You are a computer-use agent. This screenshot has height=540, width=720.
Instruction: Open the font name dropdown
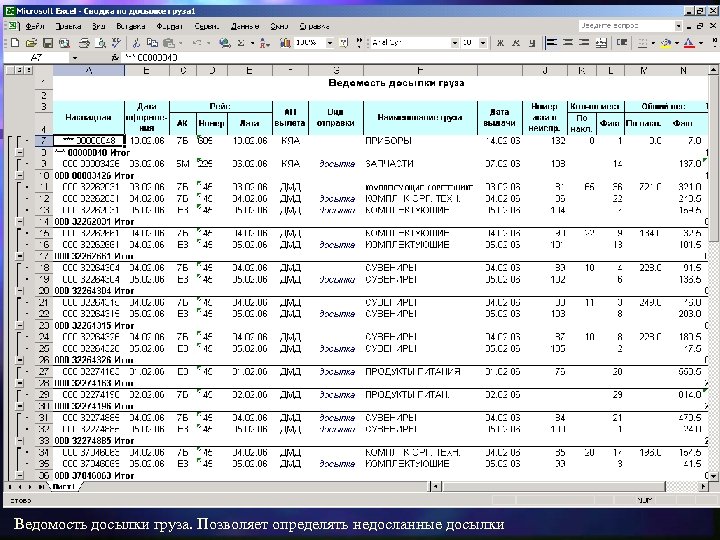pyautogui.click(x=455, y=43)
